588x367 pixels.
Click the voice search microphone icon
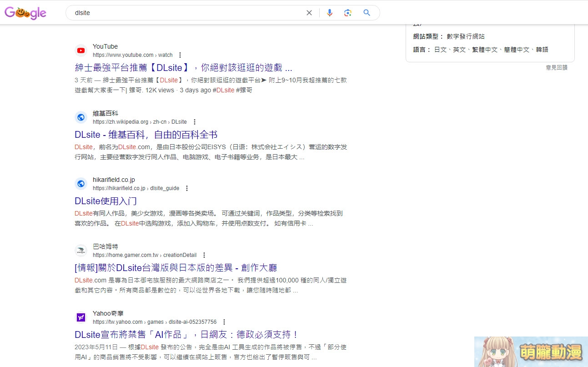[330, 13]
